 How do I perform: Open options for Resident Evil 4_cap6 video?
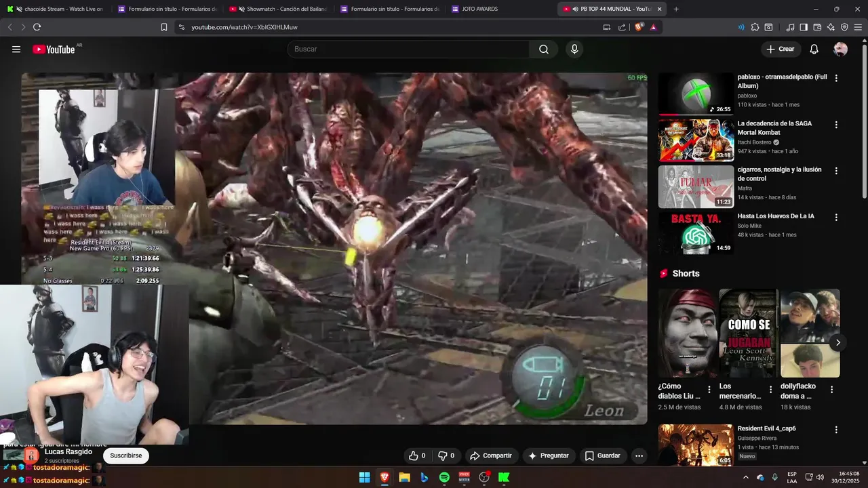click(836, 430)
